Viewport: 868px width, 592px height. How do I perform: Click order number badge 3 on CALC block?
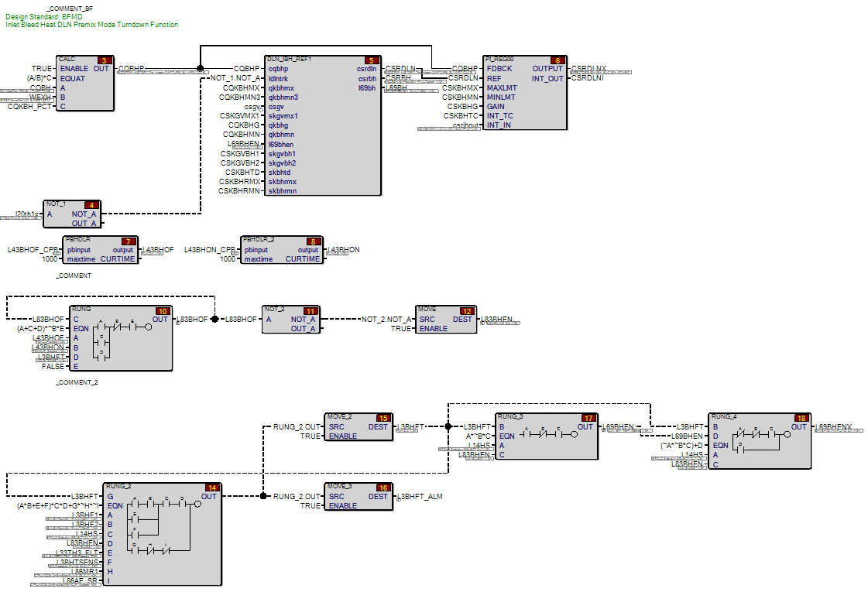tap(102, 60)
